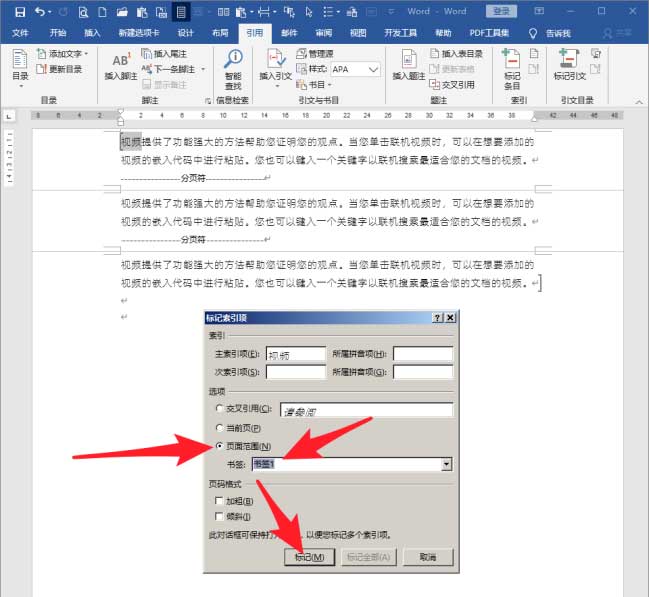The image size is (649, 597).
Task: Click the Tell Me lightbulb icon
Action: (x=533, y=34)
